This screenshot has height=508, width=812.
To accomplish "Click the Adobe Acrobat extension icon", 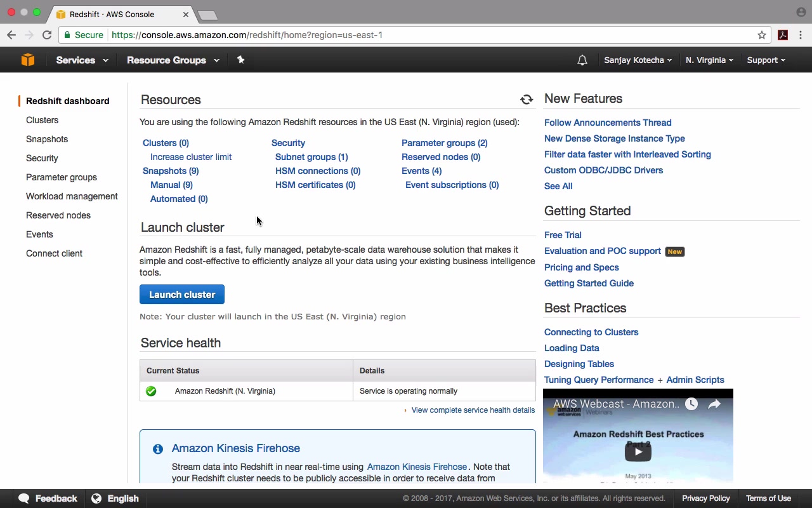I will [783, 35].
